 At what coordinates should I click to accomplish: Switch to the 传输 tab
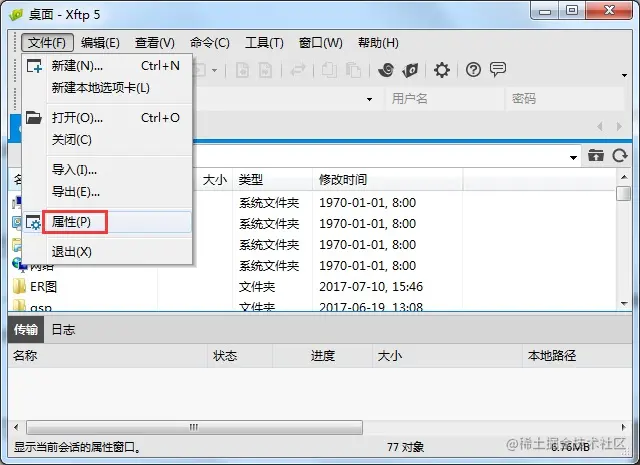click(26, 329)
